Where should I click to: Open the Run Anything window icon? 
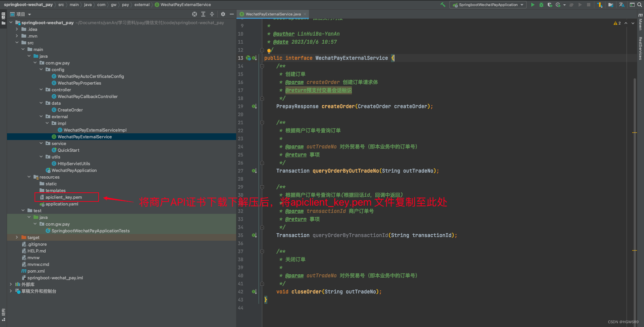pos(632,5)
